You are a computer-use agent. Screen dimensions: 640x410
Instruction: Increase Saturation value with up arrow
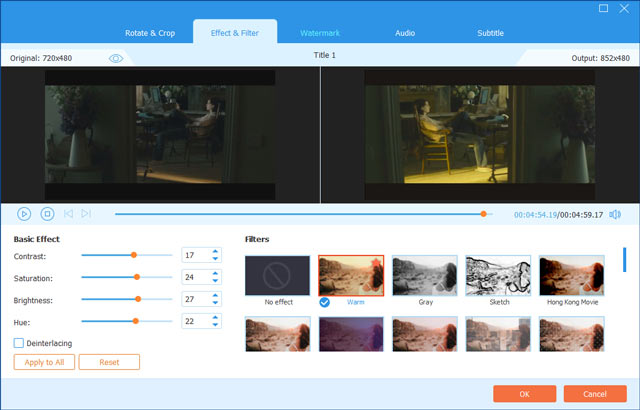(x=215, y=274)
